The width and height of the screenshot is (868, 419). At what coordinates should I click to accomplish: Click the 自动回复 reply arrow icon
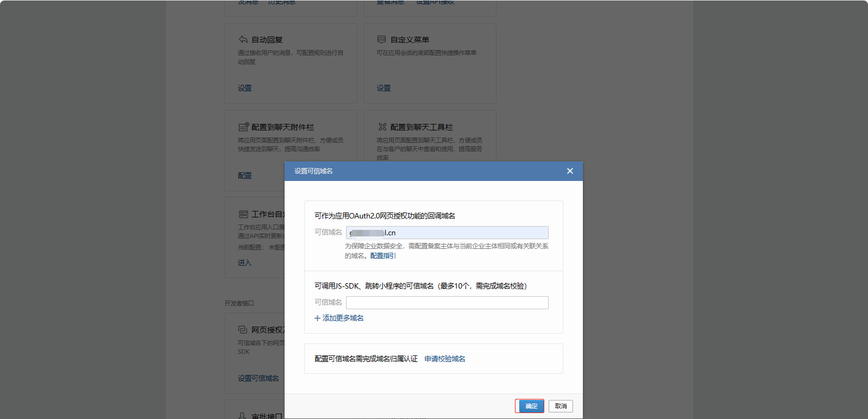243,40
